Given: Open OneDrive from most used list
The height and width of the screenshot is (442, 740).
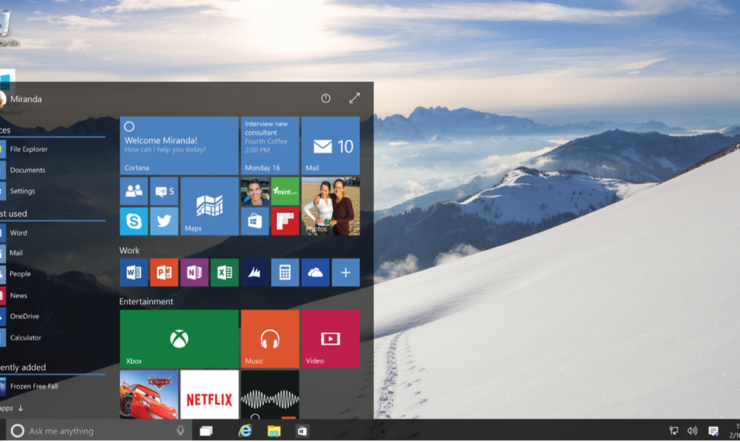Looking at the screenshot, I should (x=20, y=316).
